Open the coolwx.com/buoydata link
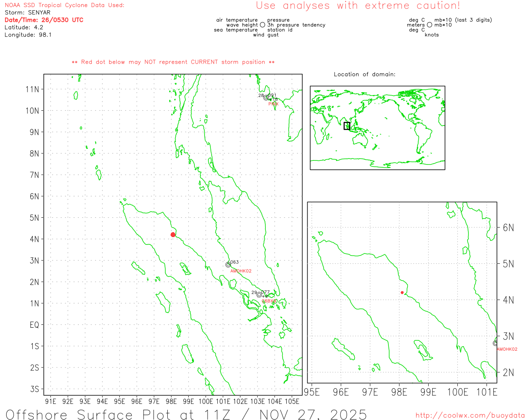Viewport: 525px width, 420px height. pyautogui.click(x=470, y=415)
